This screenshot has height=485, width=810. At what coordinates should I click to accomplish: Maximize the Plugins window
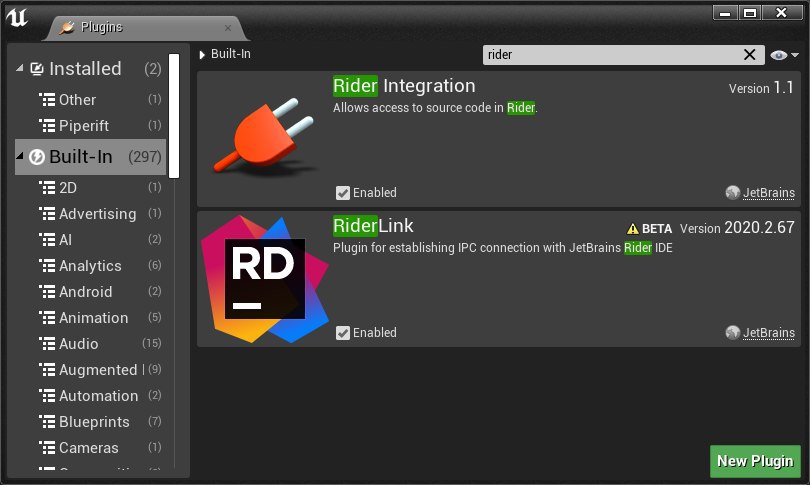click(750, 12)
